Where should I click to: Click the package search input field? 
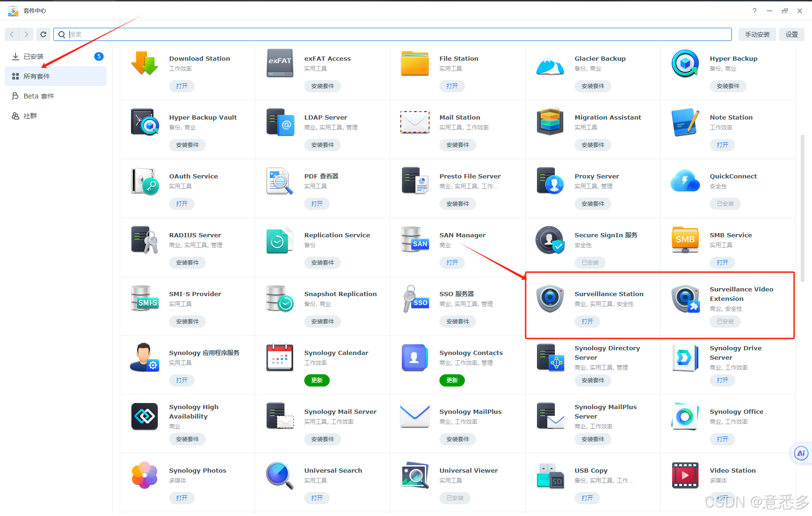(x=392, y=34)
